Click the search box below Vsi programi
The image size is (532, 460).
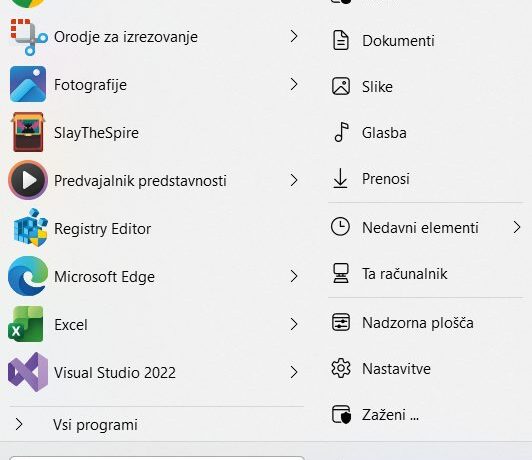[157, 458]
